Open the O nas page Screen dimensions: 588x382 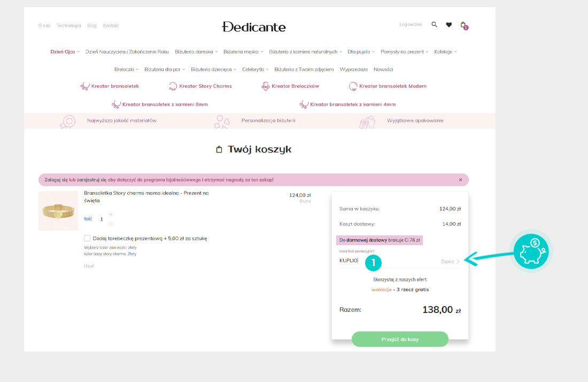point(44,26)
